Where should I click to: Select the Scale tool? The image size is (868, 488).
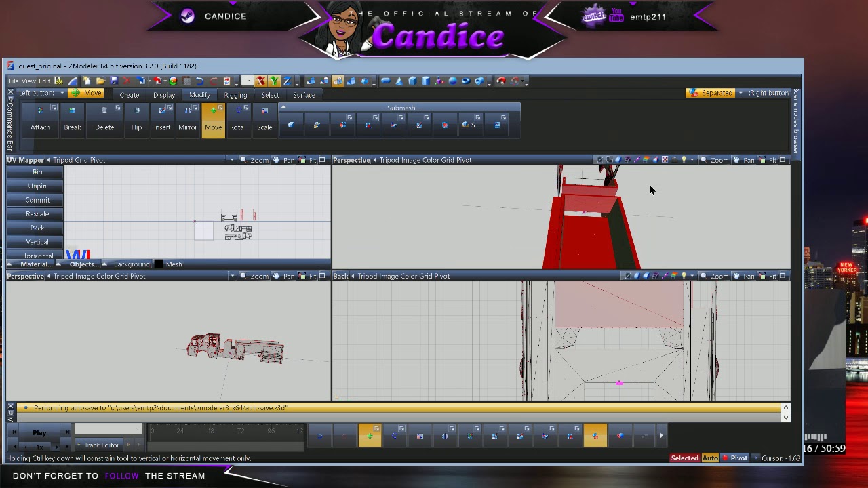tap(264, 119)
